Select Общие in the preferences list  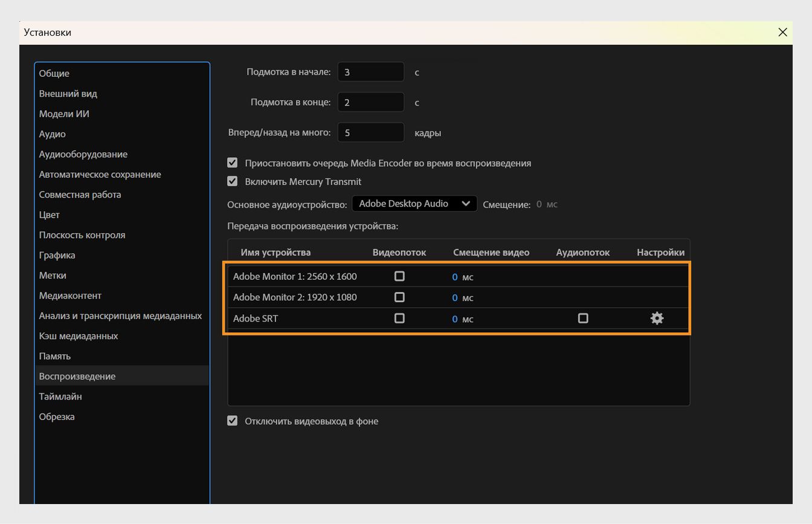[x=54, y=73]
